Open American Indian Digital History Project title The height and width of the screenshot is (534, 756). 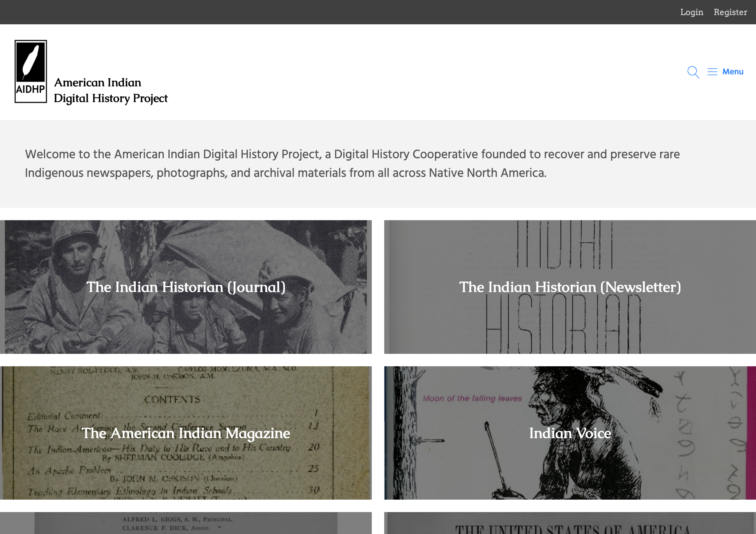[111, 90]
